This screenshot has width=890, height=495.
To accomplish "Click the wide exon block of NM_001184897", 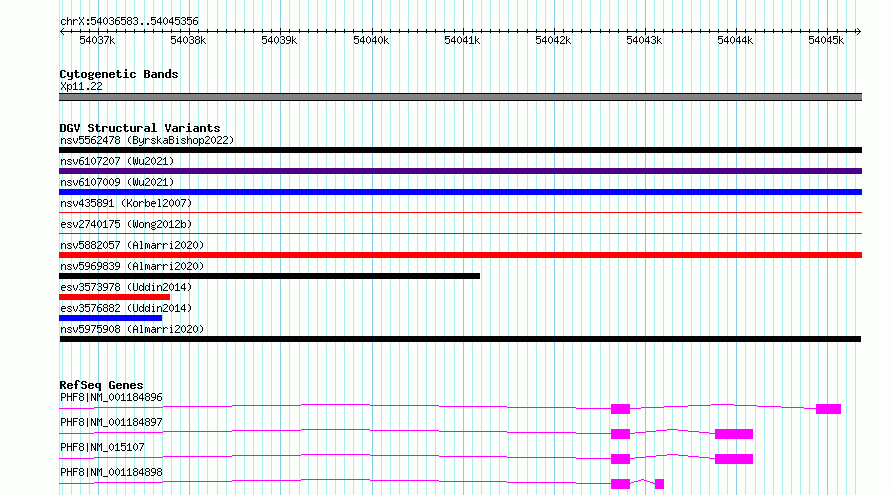I will 734,434.
